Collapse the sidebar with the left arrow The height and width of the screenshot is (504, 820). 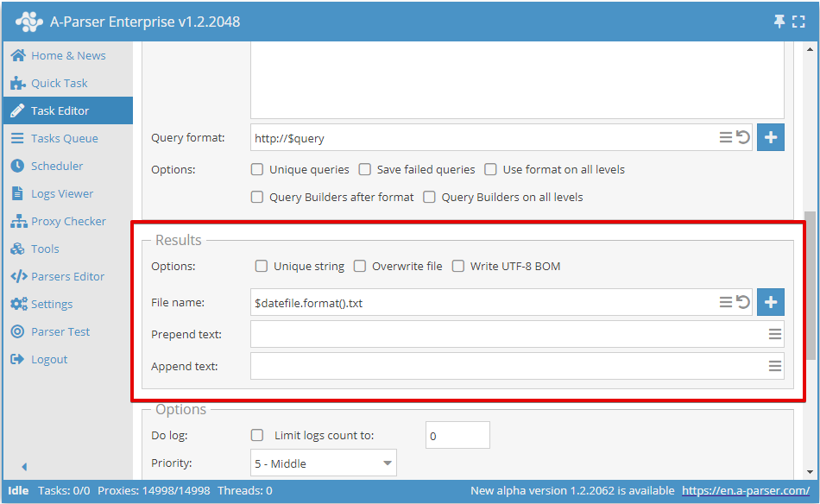point(24,467)
